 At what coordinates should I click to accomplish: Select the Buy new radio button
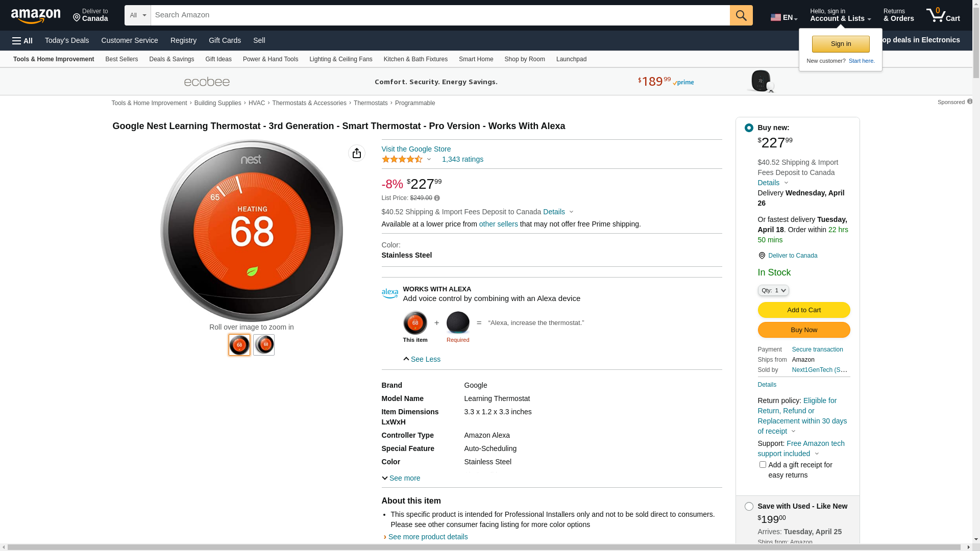[749, 128]
